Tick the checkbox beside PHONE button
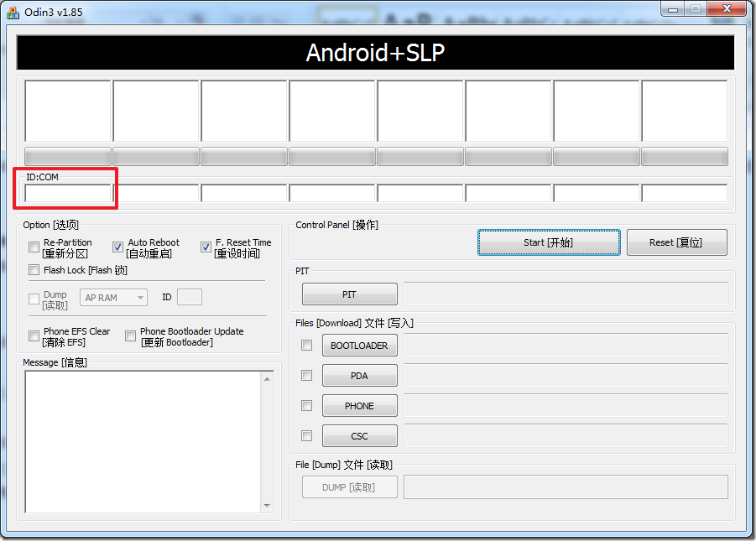 click(306, 405)
